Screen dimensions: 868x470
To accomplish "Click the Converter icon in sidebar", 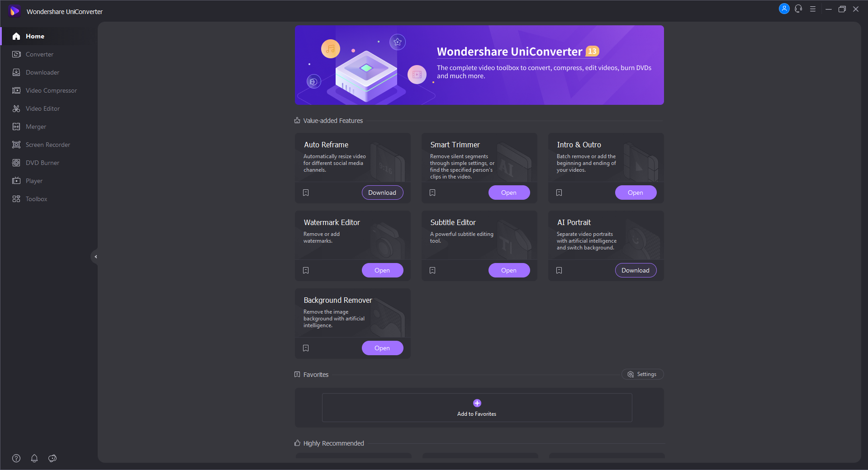I will coord(16,54).
